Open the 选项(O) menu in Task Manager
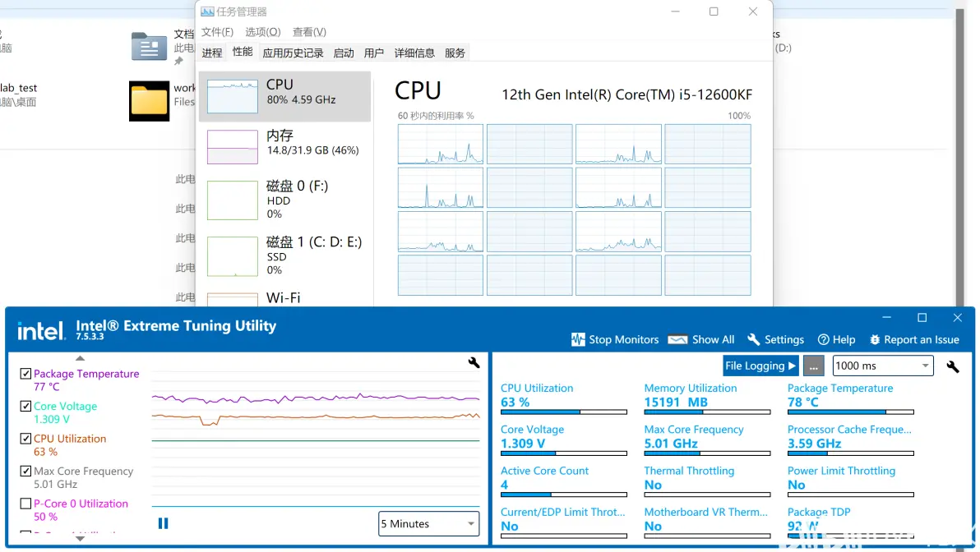This screenshot has height=552, width=980. [x=262, y=32]
